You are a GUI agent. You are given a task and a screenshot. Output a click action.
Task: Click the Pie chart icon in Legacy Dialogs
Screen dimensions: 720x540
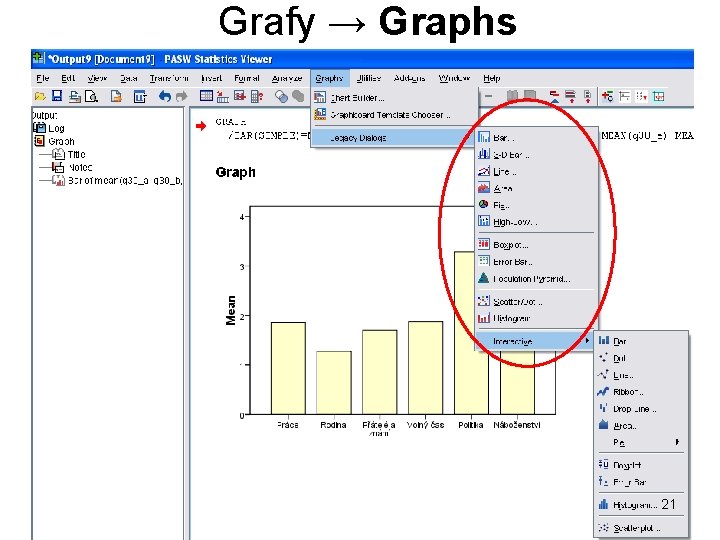pos(484,205)
